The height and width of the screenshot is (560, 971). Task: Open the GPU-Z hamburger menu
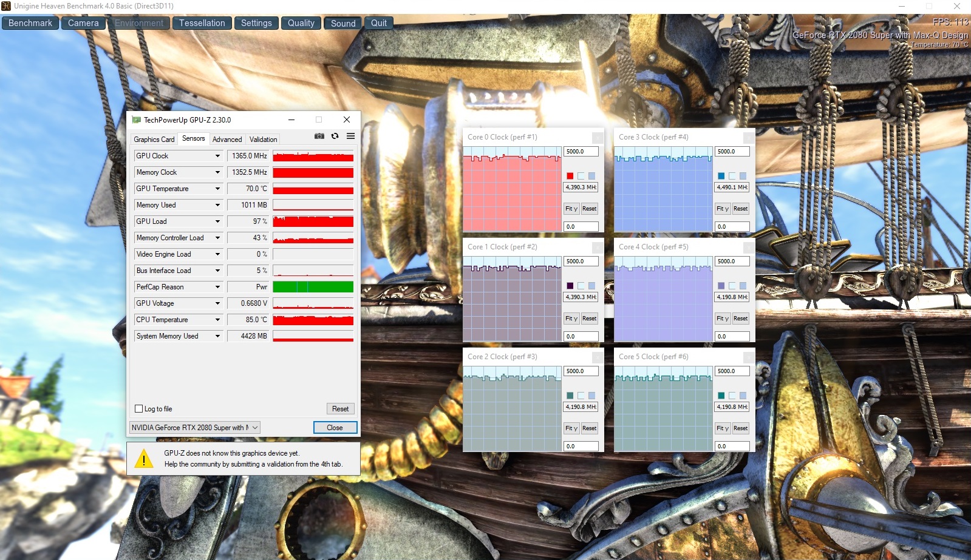tap(350, 137)
